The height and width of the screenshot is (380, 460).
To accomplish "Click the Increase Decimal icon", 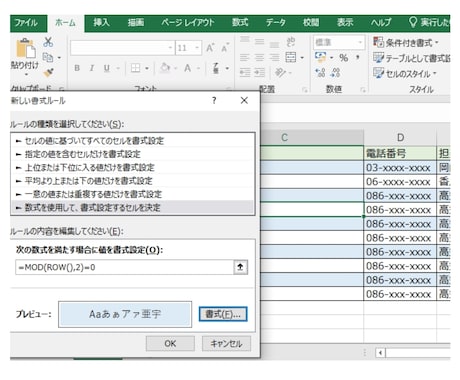I will click(x=320, y=72).
